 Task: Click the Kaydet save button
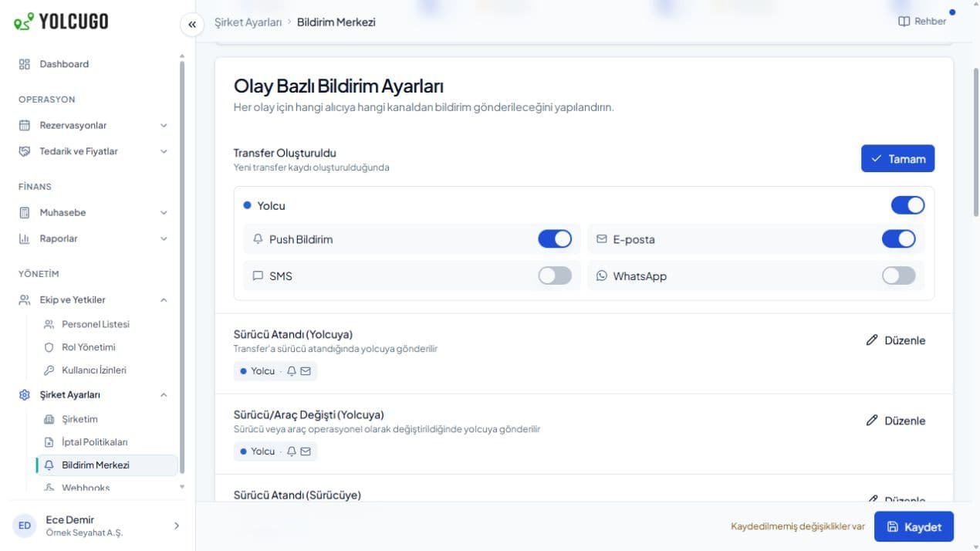coord(914,527)
